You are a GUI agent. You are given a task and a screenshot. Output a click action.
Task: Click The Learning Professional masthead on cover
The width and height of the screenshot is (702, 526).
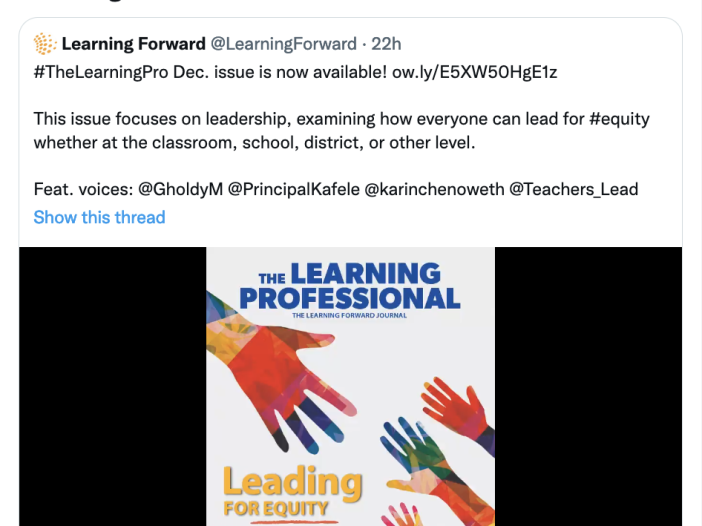point(350,287)
